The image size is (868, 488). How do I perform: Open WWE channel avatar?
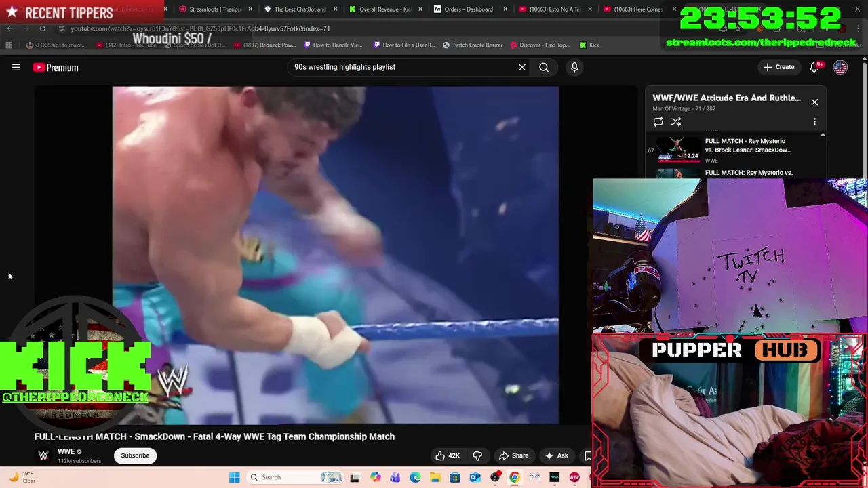pyautogui.click(x=43, y=455)
